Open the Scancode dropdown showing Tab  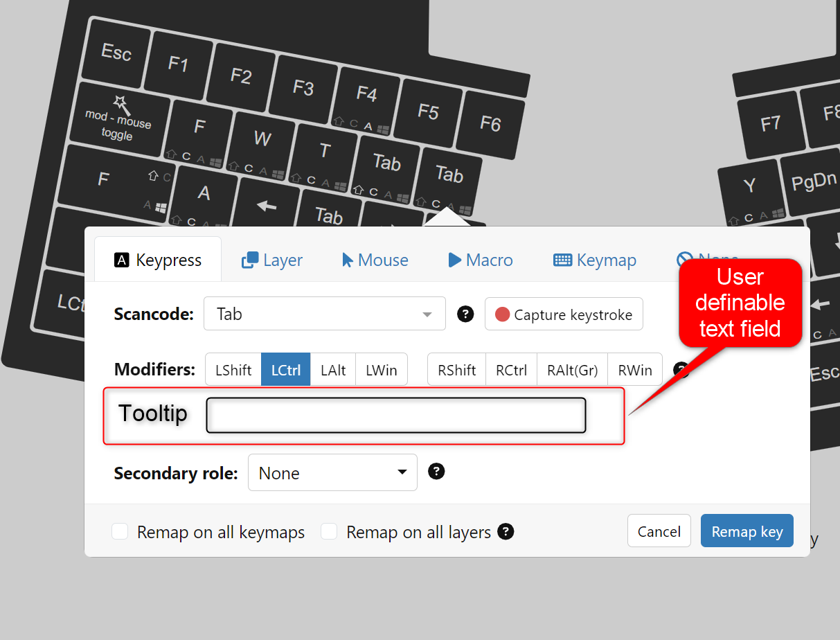tap(324, 314)
